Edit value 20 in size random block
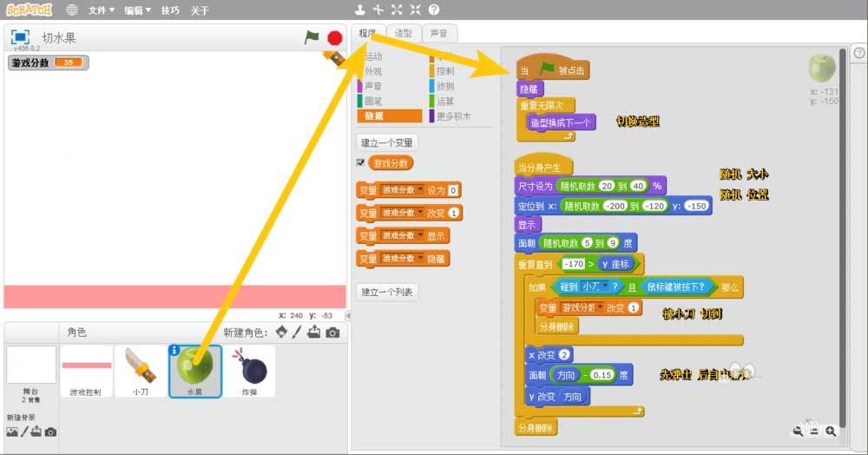The height and width of the screenshot is (455, 868). 607,186
